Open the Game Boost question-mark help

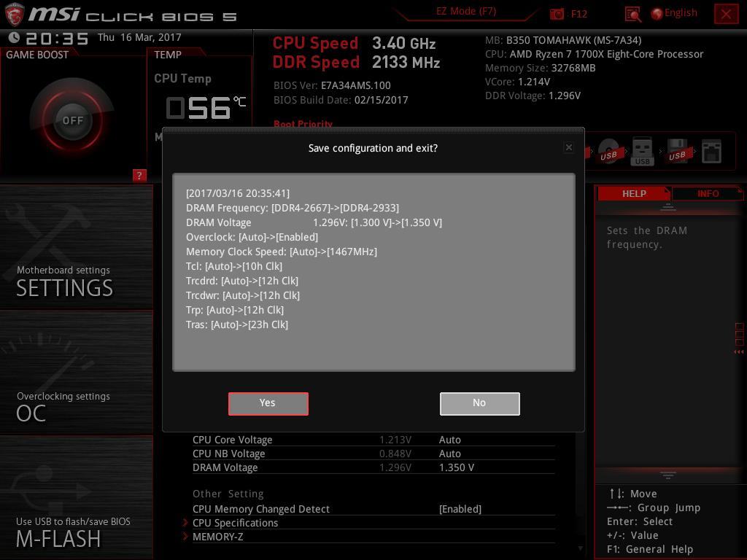[x=139, y=175]
